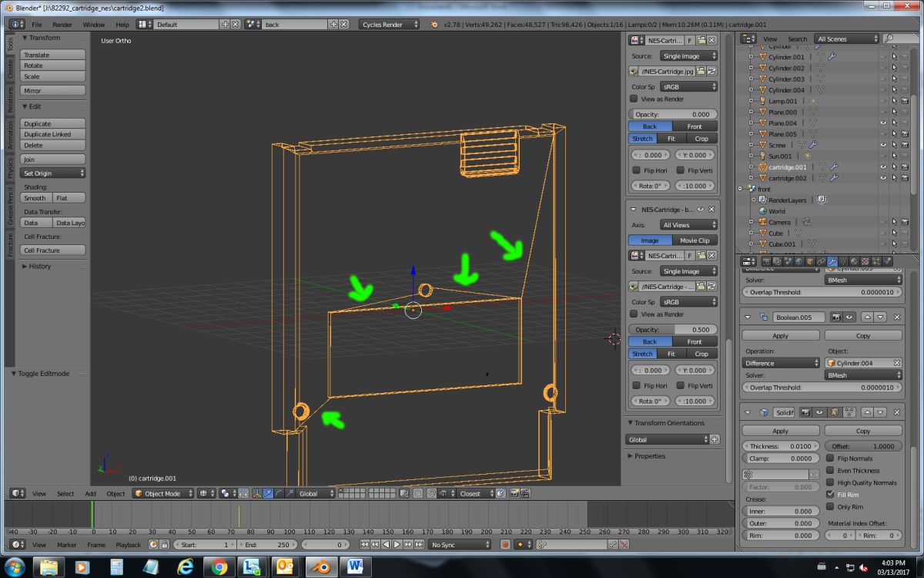
Task: Adjust the 0.500 background Opacity slider
Action: (x=673, y=329)
